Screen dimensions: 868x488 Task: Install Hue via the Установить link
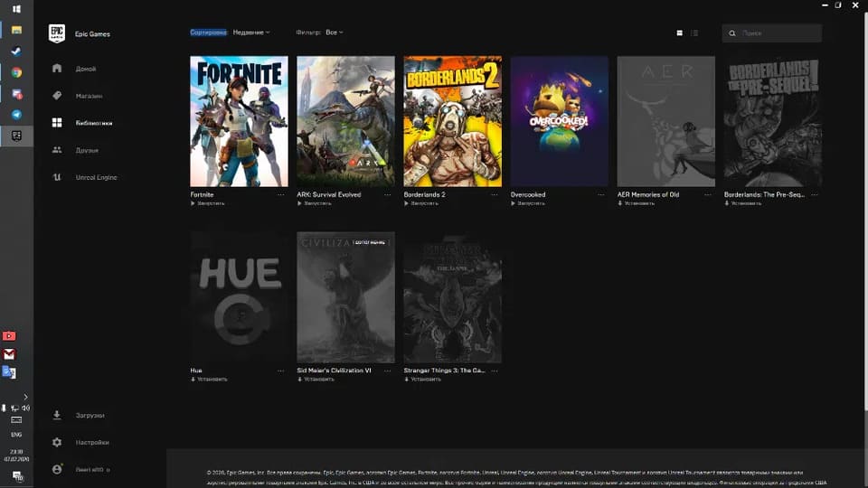coord(212,379)
